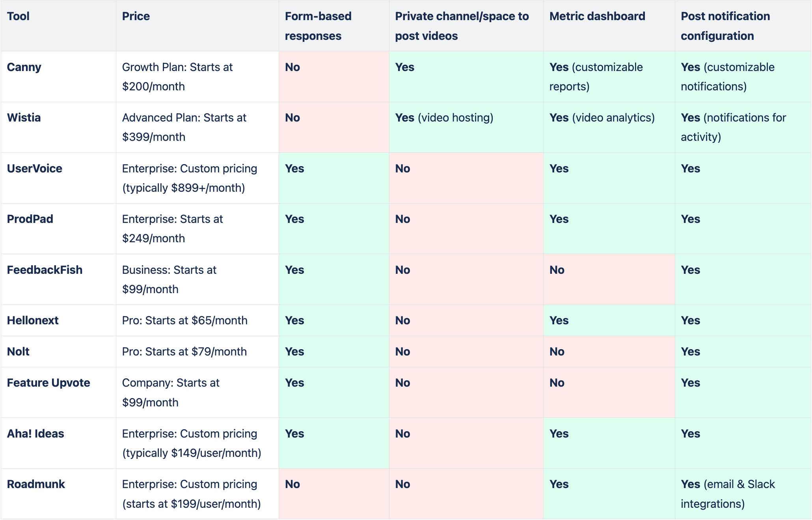Click the Price column header

coord(136,16)
